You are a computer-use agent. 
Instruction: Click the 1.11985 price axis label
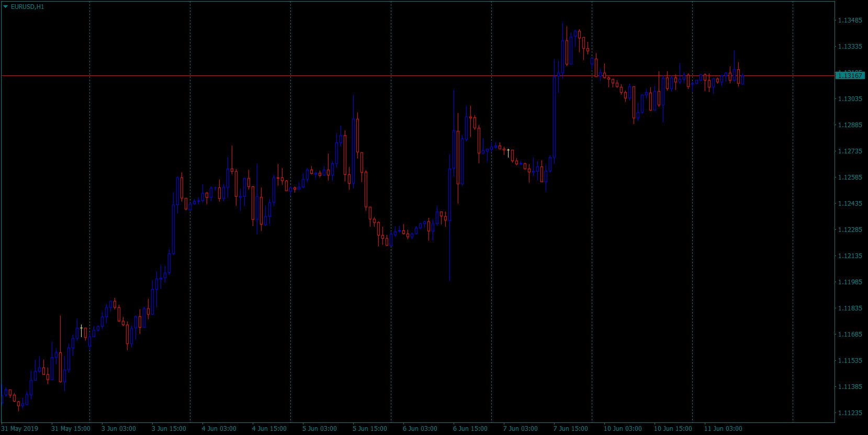850,282
